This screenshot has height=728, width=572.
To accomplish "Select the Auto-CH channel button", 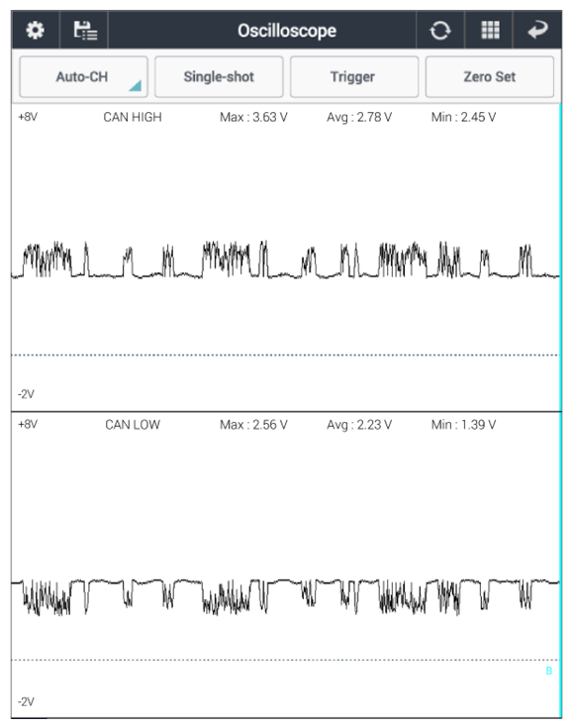I will coord(83,77).
